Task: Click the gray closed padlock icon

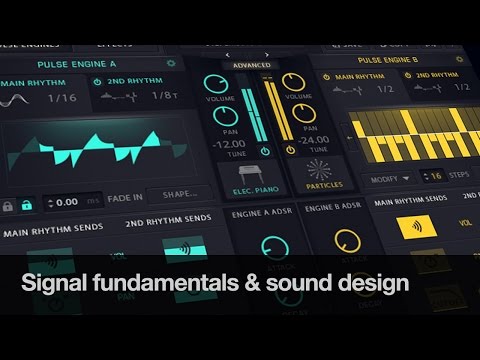Action: click(8, 206)
